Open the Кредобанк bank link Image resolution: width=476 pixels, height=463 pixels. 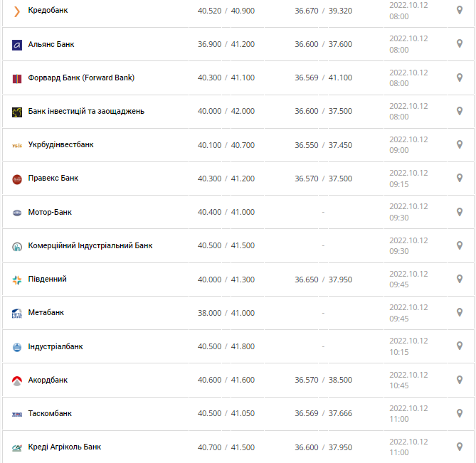click(48, 11)
